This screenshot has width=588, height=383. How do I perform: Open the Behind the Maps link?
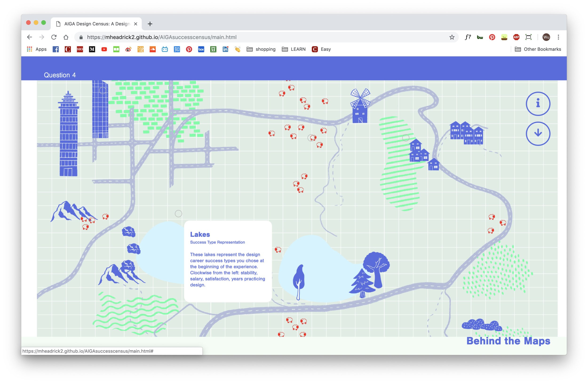[508, 340]
